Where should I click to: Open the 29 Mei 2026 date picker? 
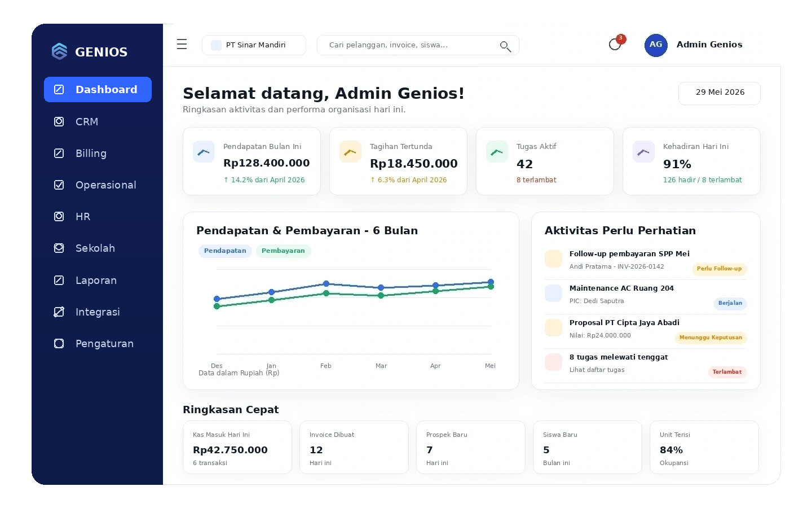(720, 93)
